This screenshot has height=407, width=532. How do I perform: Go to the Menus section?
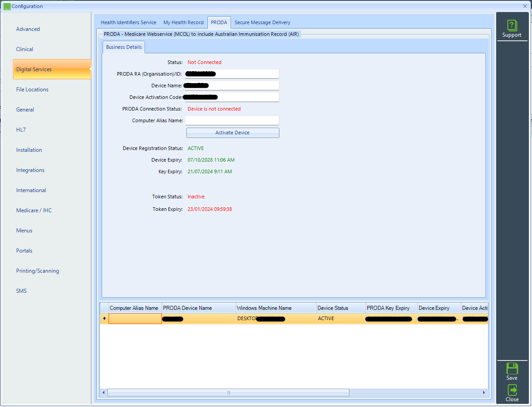coord(24,231)
